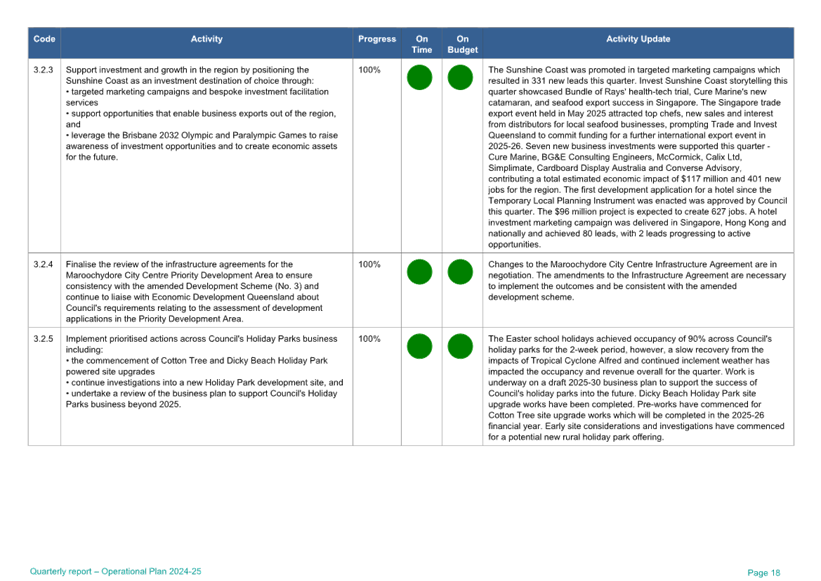Click the Holiday Parks row's On Time indicator

point(420,346)
